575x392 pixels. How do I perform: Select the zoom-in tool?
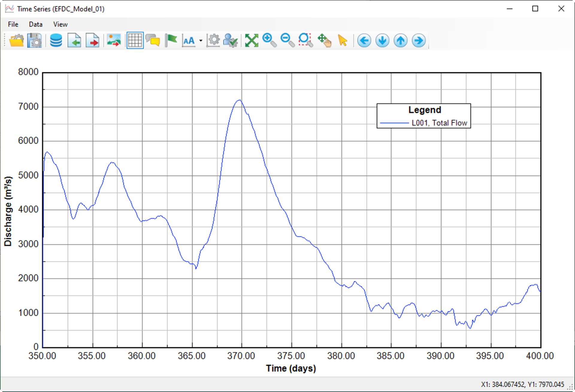[x=268, y=40]
